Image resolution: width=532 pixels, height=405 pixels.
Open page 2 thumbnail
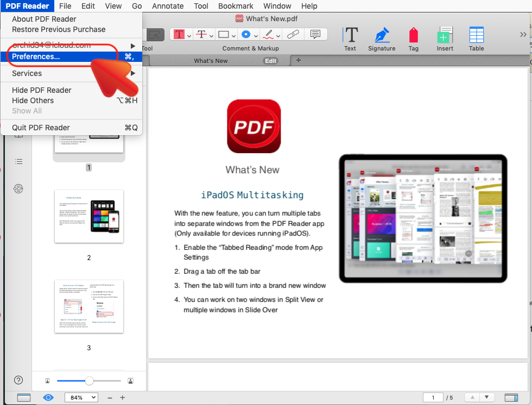point(89,217)
